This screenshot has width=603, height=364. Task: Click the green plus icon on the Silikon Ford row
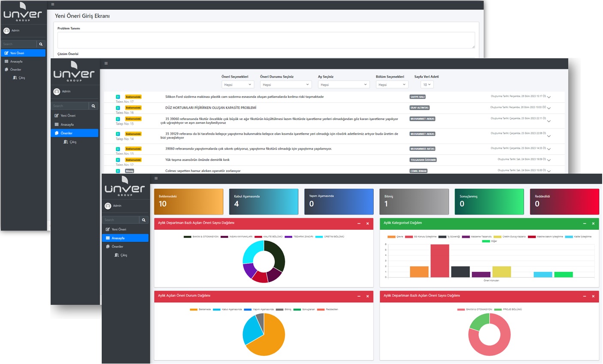tap(118, 97)
